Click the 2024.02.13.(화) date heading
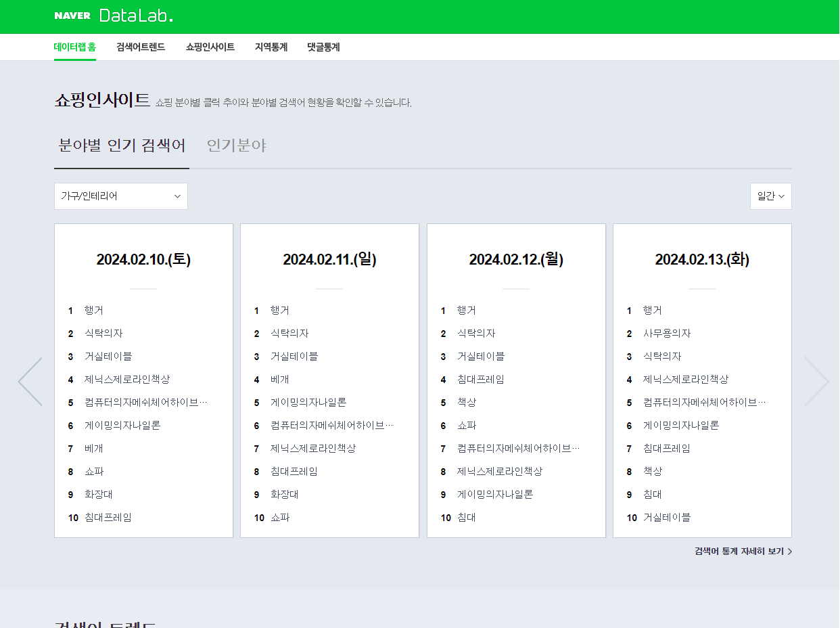The width and height of the screenshot is (840, 628). tap(702, 260)
